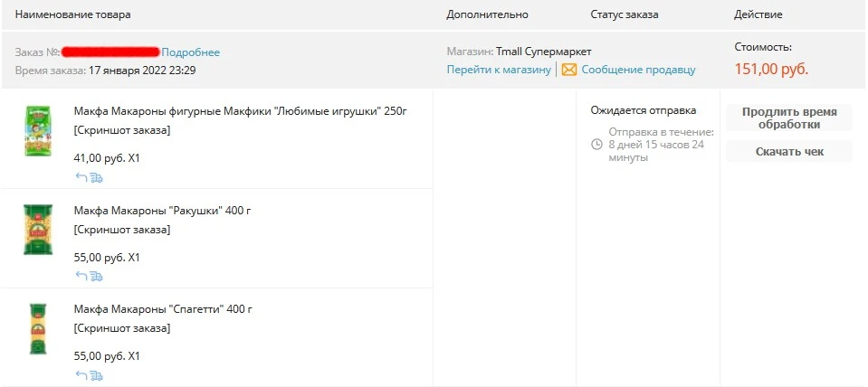Open Спагетти pasta product thumbnail
This screenshot has height=387, width=868.
click(x=38, y=328)
